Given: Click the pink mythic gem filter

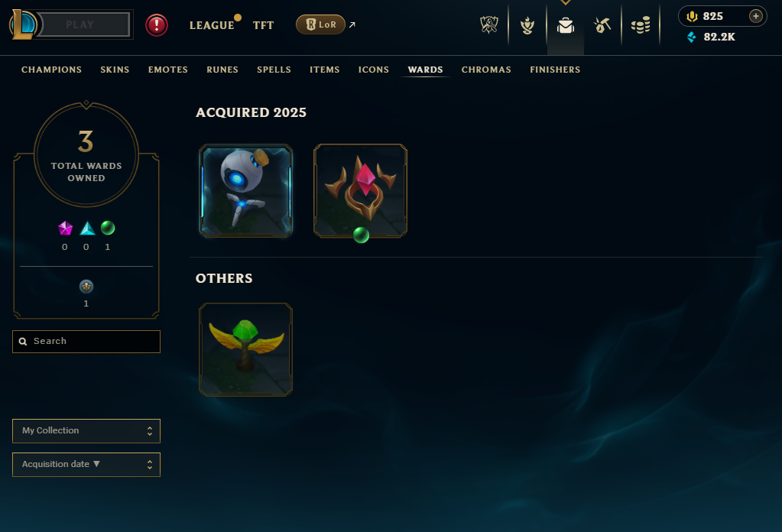Looking at the screenshot, I should click(x=65, y=228).
